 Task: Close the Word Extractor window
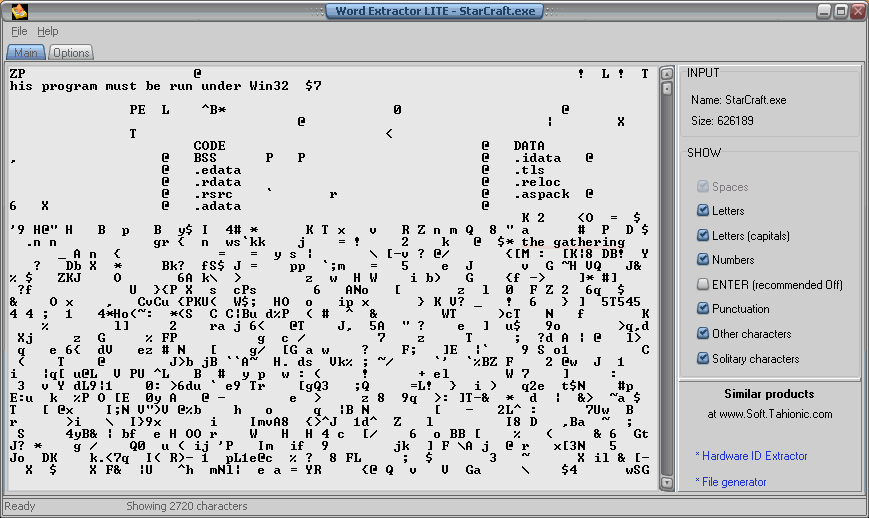(858, 11)
